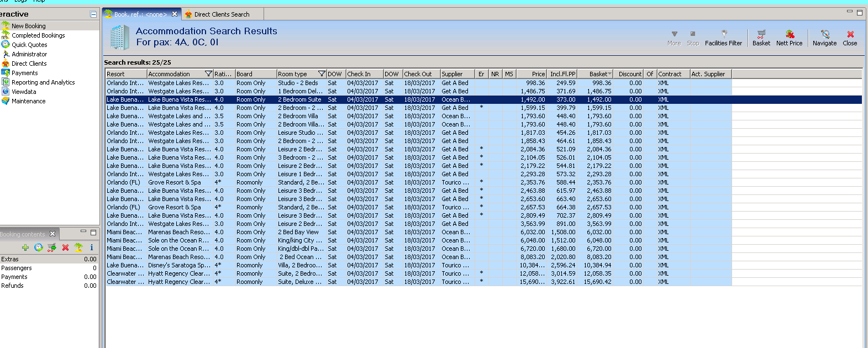Screen dimensions: 868x348
Task: Sort by Act. Supplier column header
Action: (711, 74)
